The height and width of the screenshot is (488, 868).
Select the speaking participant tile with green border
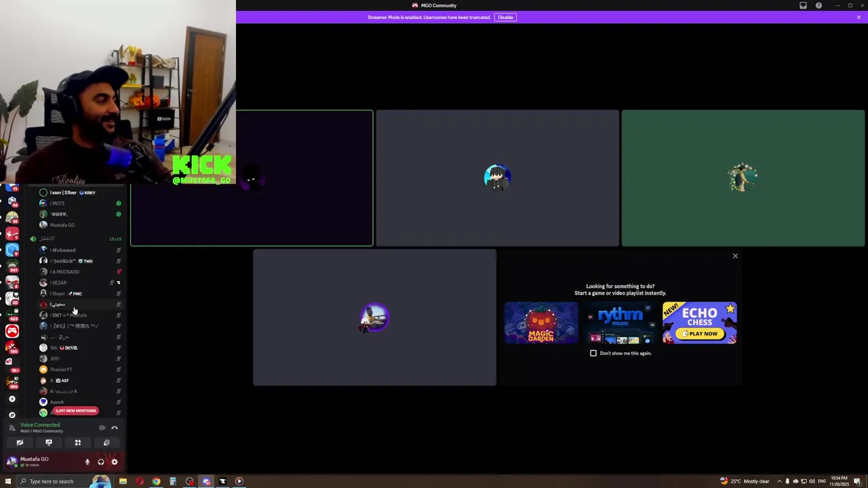click(252, 178)
